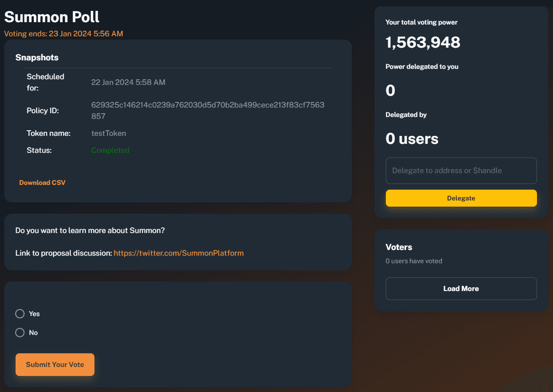Open the twitter.com/SummonPlatform discussion link

(179, 253)
